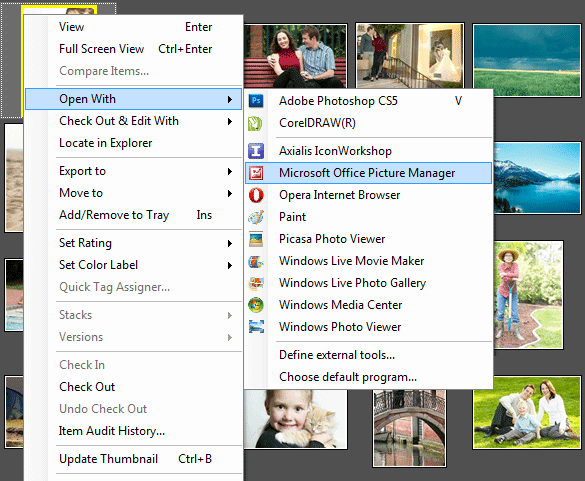Open with Microsoft Office Picture Manager
585x481 pixels.
pos(368,173)
